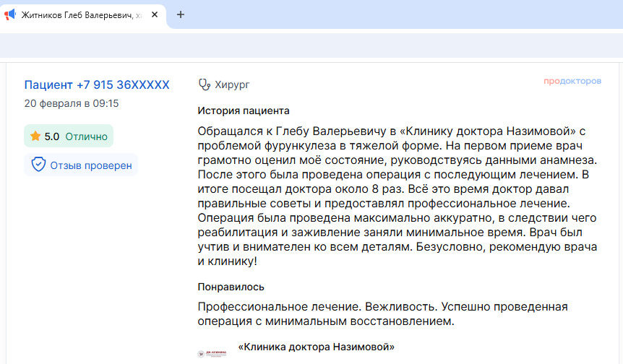
Task: Click the review paragraph starting with Обращался
Action: [398, 196]
